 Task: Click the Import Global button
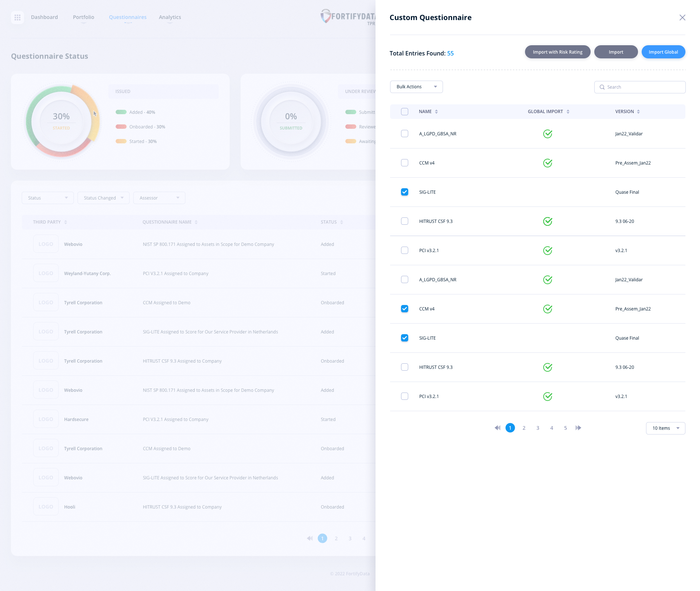pyautogui.click(x=663, y=52)
